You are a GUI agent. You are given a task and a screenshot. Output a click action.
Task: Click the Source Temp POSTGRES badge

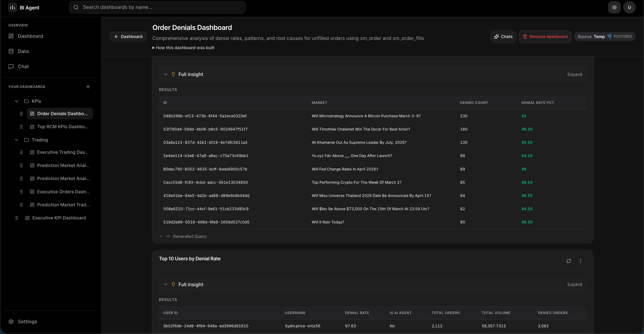click(605, 36)
